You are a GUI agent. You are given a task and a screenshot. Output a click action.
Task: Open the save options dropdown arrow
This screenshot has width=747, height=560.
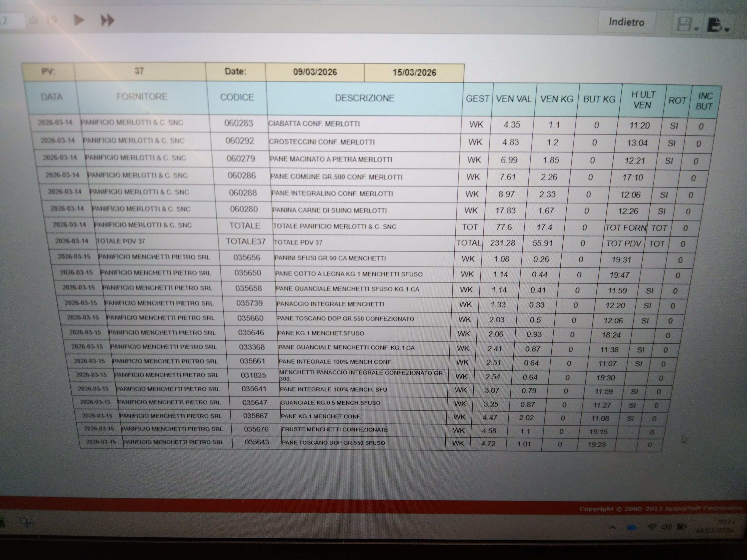[697, 29]
